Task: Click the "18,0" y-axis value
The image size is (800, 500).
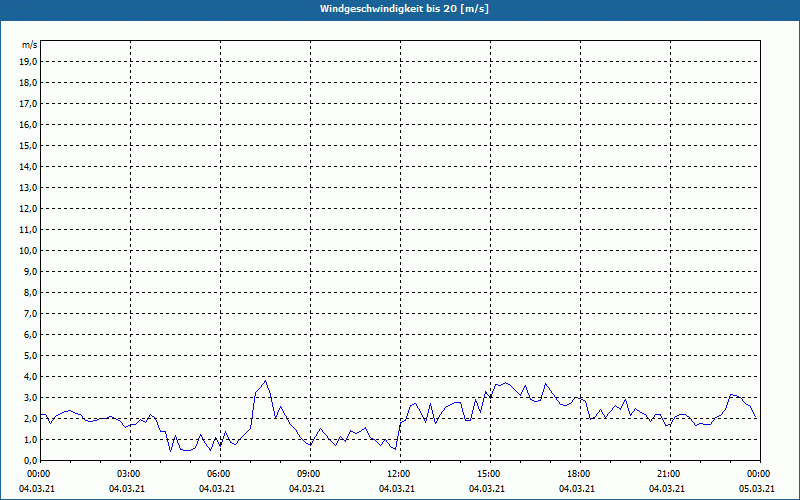Action: 28,83
